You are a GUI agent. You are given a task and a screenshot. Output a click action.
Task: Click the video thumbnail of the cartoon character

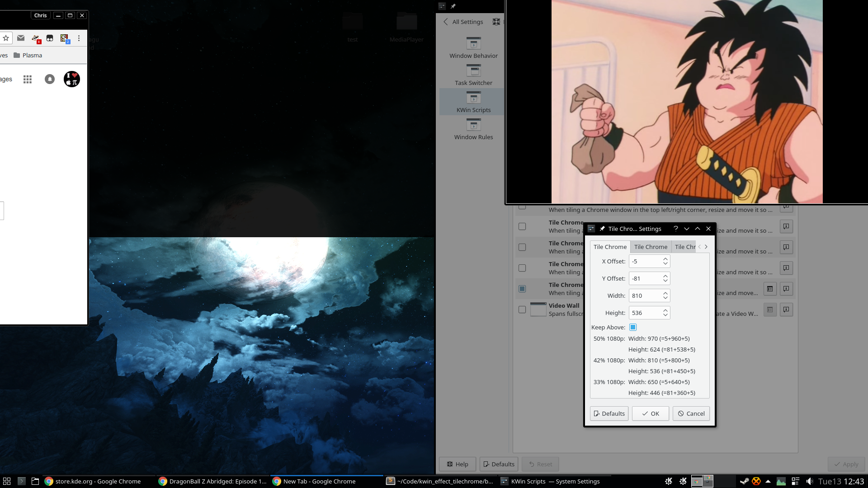tap(687, 102)
